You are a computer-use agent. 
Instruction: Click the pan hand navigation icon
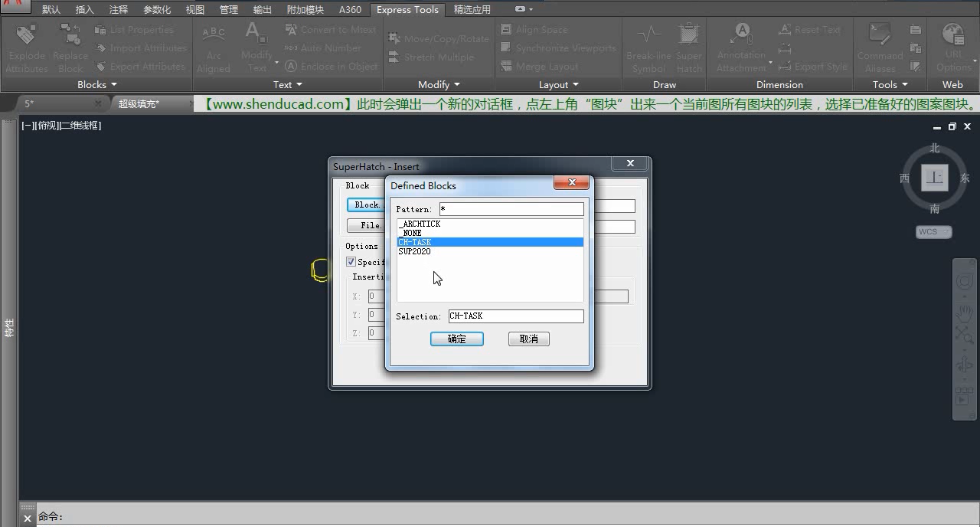(964, 313)
